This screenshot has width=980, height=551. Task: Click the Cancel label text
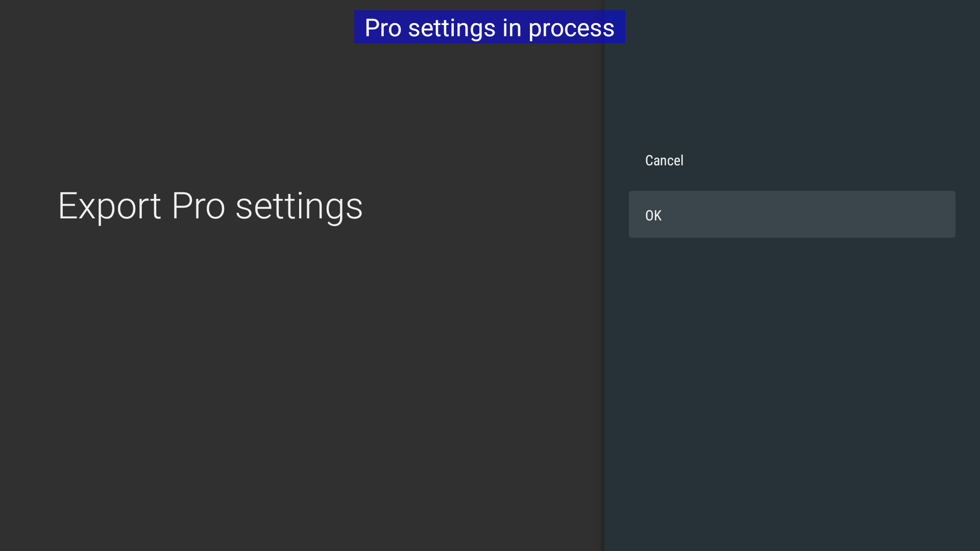(664, 160)
